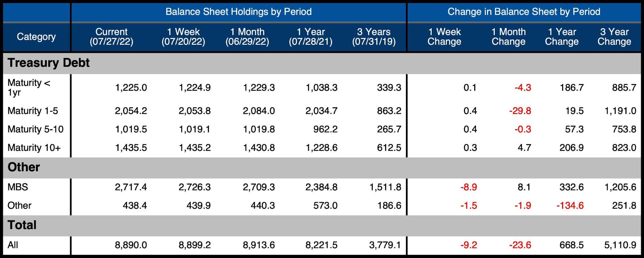Image resolution: width=644 pixels, height=258 pixels.
Task: Select the Current (07/27/22) column header
Action: (111, 37)
